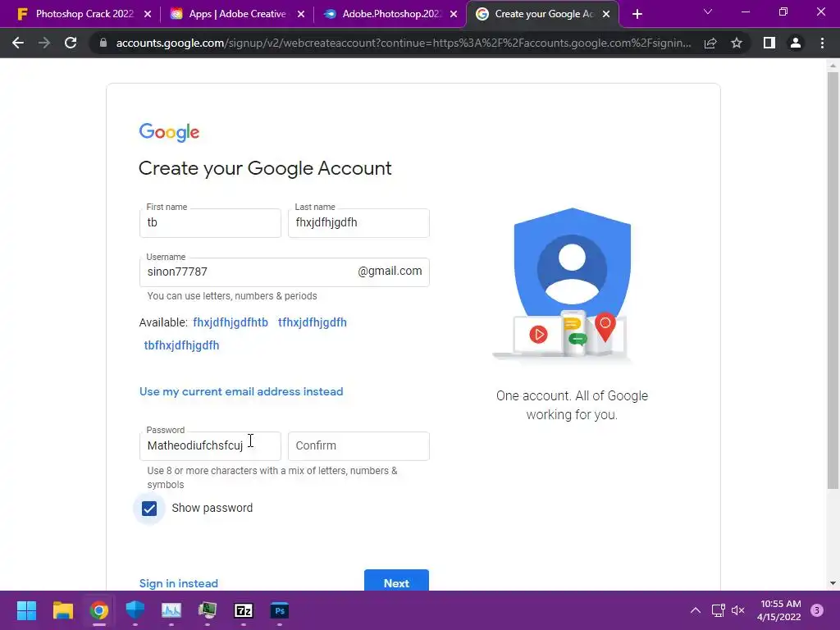
Task: Close the Apps Adobe Creative tab
Action: 301,14
